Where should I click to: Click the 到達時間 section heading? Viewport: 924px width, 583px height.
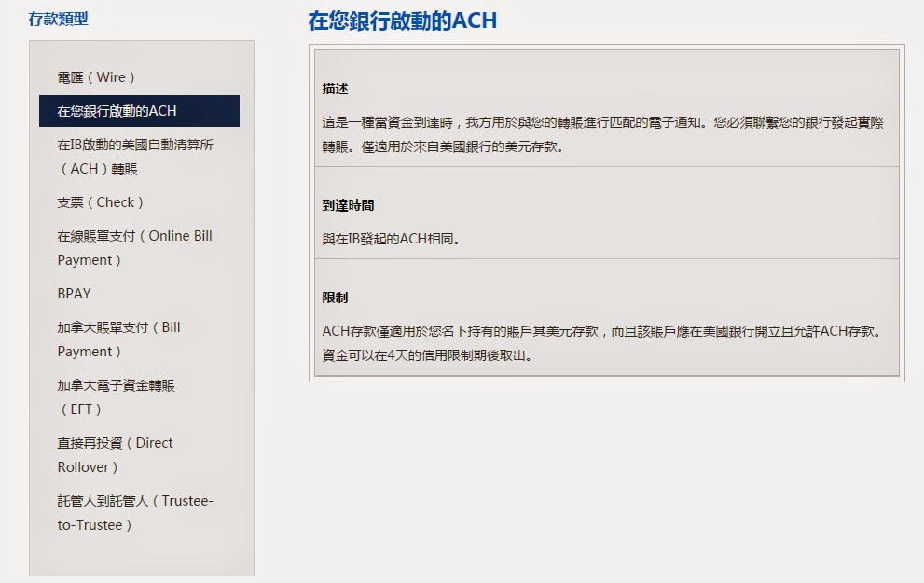coord(348,205)
